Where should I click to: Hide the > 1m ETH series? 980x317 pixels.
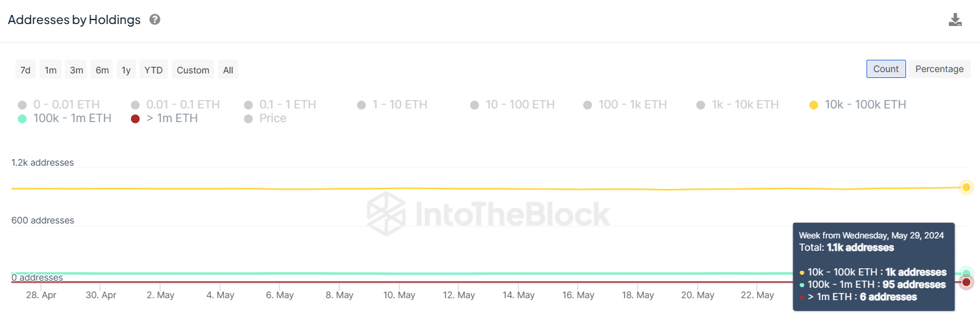pyautogui.click(x=165, y=118)
